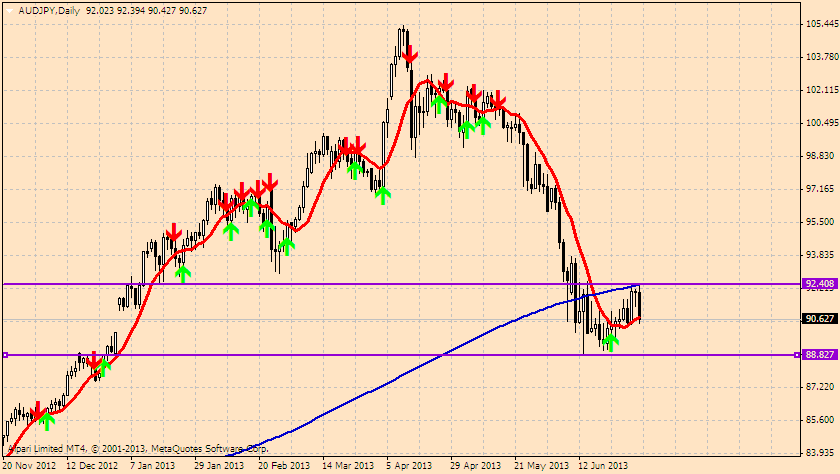Screen dimensions: 840x474
Task: Select the green up arrow at the June 2013 low
Action: (610, 343)
